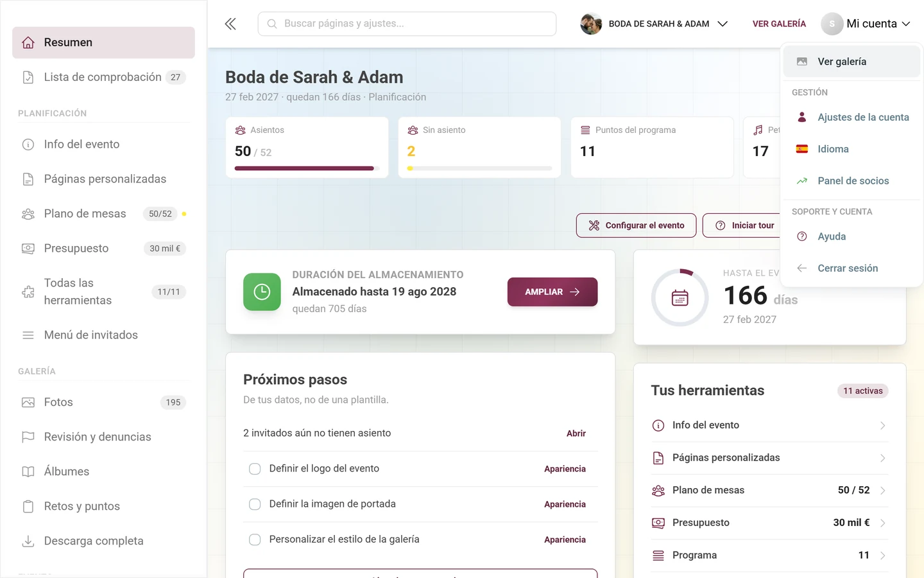This screenshot has width=924, height=578.
Task: Click Configurar el evento button
Action: coord(636,225)
